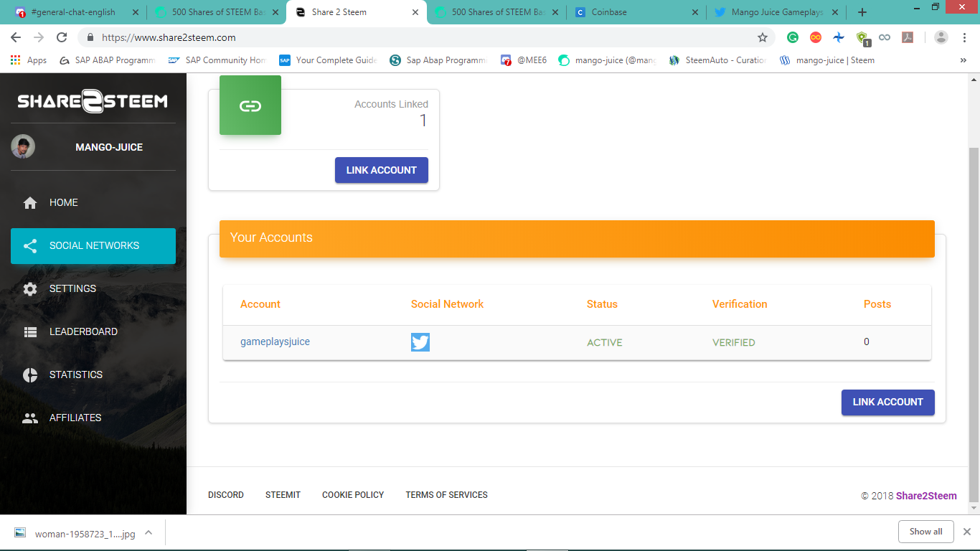The image size is (980, 551).
Task: Show more bookmarks with the double chevron
Action: coord(963,60)
